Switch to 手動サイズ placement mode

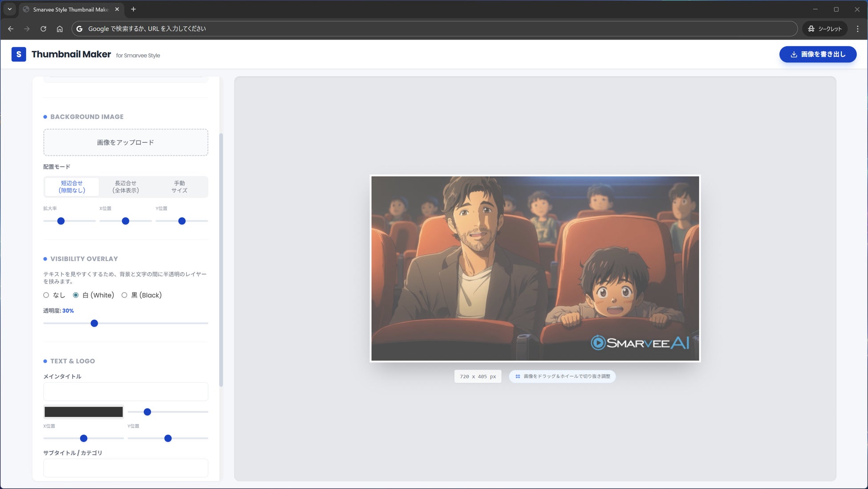179,187
